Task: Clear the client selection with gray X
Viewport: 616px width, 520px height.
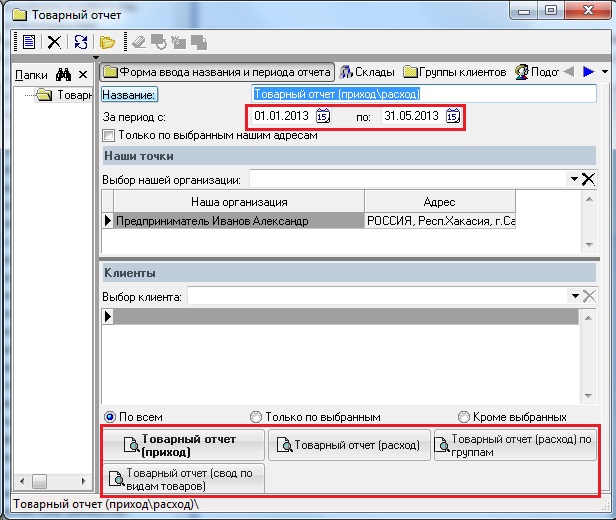Action: [589, 296]
